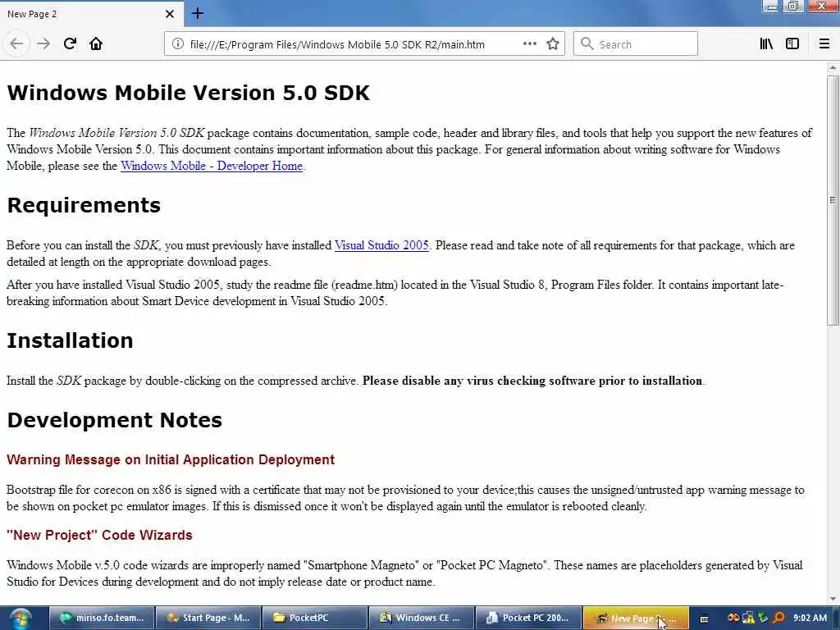840x630 pixels.
Task: Click the scrollbar down arrow
Action: click(x=833, y=600)
